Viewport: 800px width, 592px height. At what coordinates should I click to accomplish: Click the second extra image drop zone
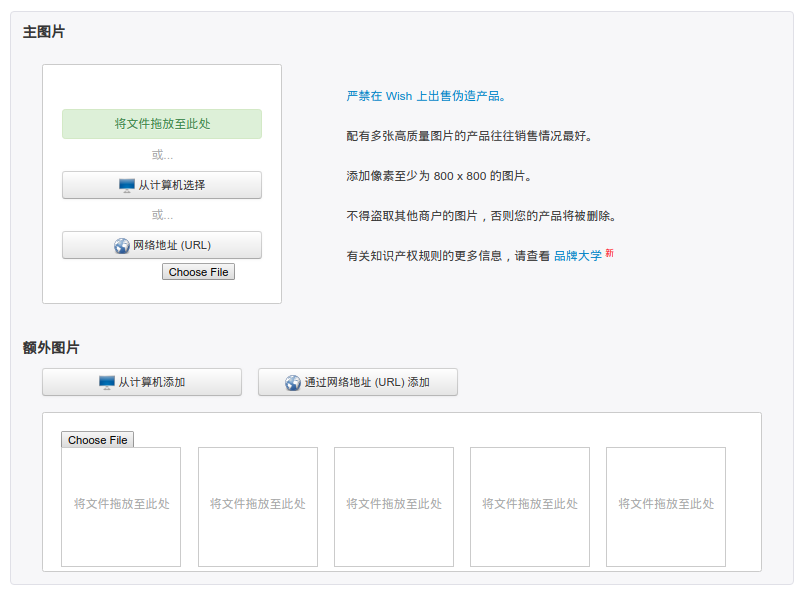(257, 505)
